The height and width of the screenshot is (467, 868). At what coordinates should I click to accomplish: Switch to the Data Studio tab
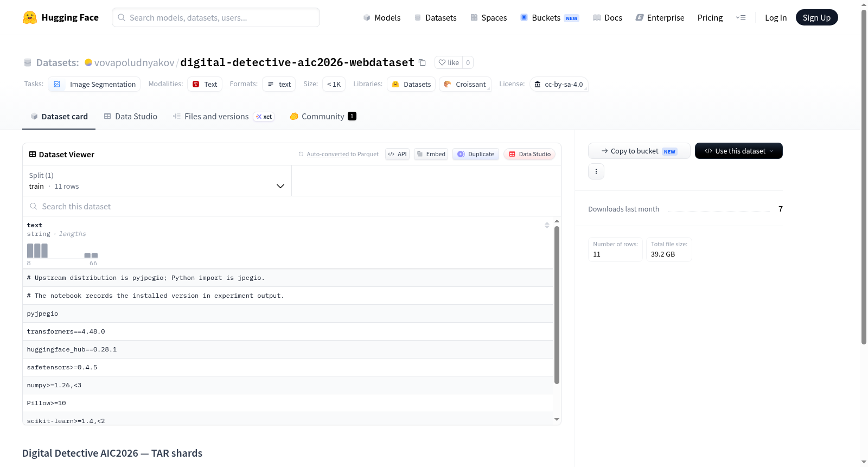[x=131, y=116]
